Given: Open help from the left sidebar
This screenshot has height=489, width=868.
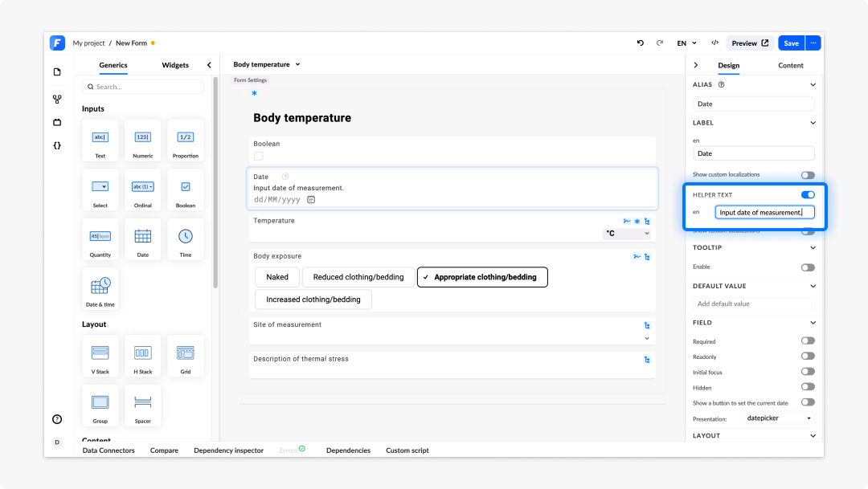Looking at the screenshot, I should click(x=57, y=419).
